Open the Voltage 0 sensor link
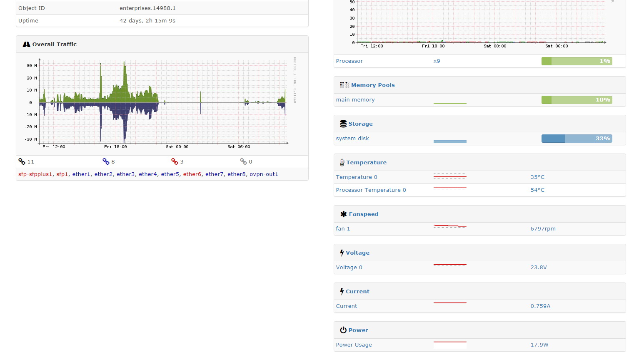Viewport: 644px width, 352px height. pyautogui.click(x=349, y=267)
